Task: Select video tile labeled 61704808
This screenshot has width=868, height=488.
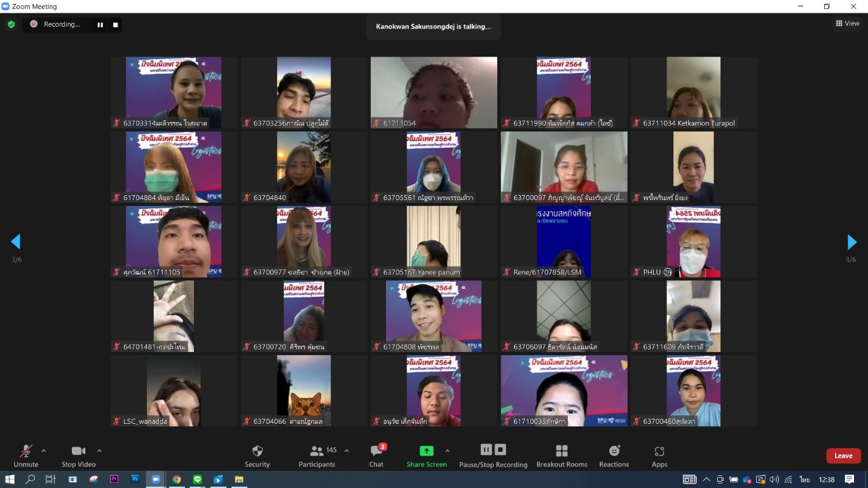Action: tap(434, 316)
